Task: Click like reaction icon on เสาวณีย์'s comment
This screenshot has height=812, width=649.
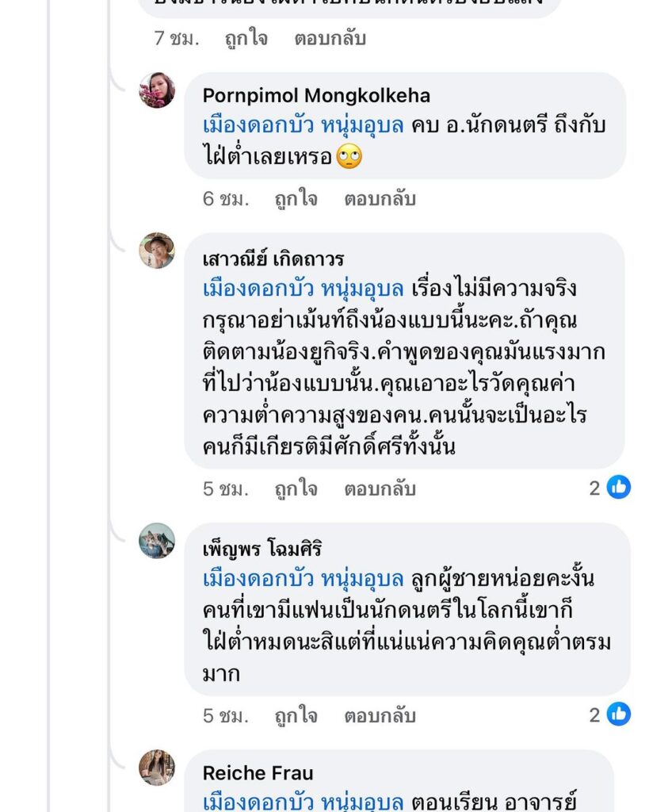Action: [x=619, y=488]
